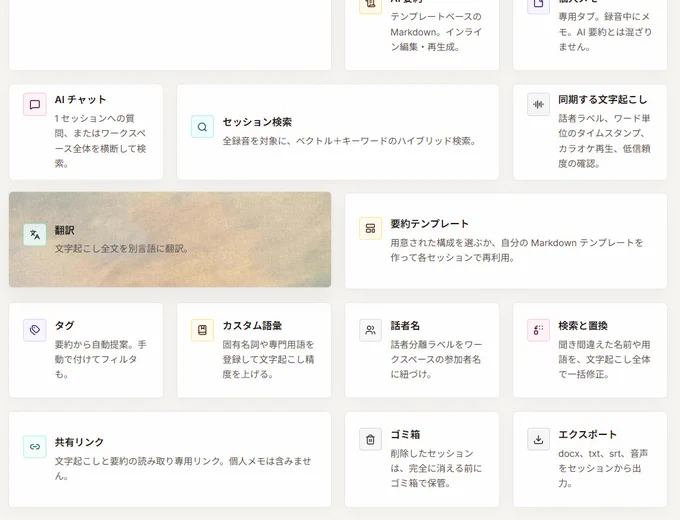Select the セッション検索 heading
This screenshot has height=520, width=680.
(257, 122)
